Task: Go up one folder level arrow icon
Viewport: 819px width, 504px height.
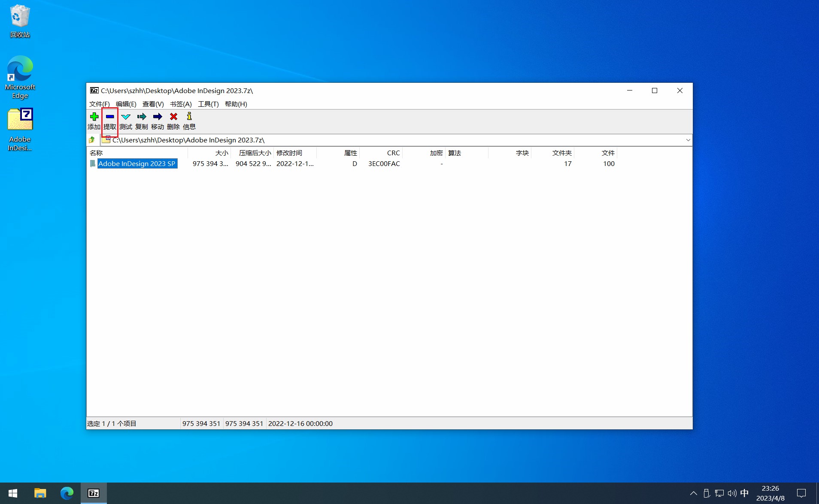Action: click(x=92, y=140)
